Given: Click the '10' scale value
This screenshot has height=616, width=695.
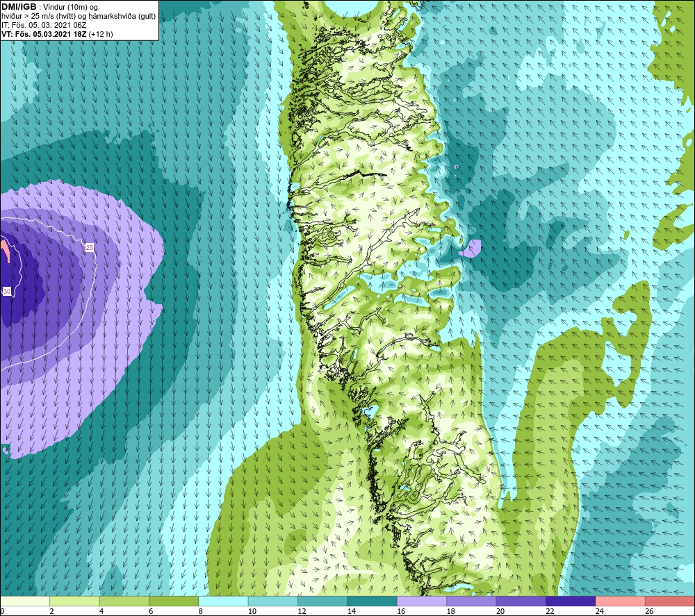Looking at the screenshot, I should tap(252, 611).
